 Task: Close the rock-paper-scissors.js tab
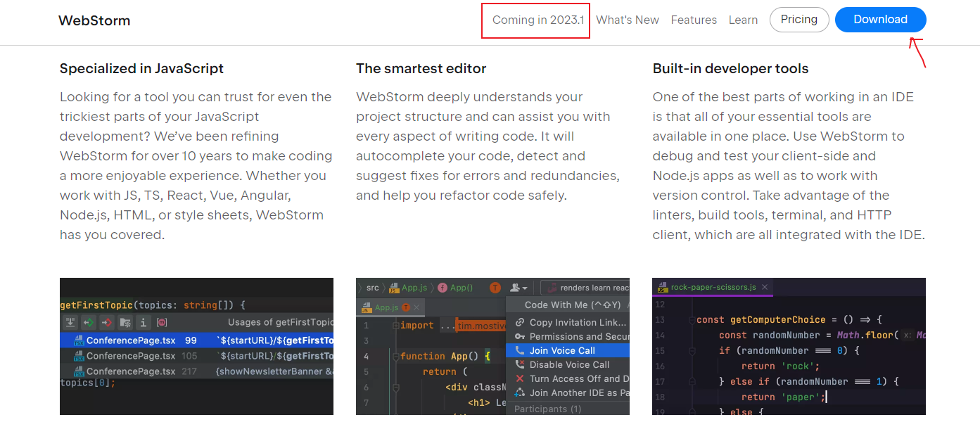click(x=765, y=287)
